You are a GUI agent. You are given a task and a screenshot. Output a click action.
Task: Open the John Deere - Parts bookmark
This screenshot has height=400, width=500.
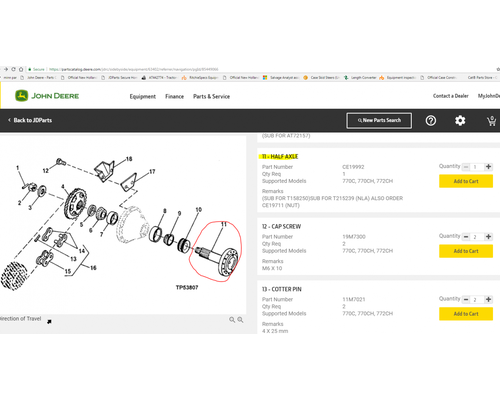tap(38, 78)
